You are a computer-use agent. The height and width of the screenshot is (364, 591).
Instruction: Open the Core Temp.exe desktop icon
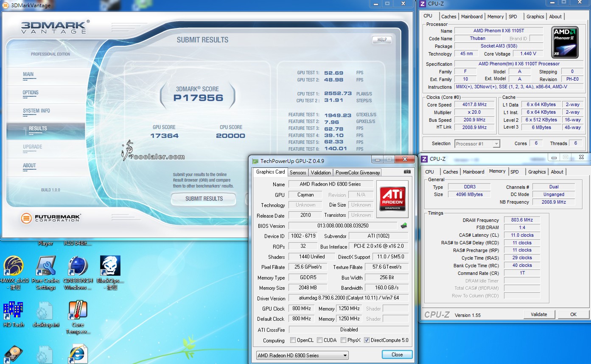click(78, 317)
